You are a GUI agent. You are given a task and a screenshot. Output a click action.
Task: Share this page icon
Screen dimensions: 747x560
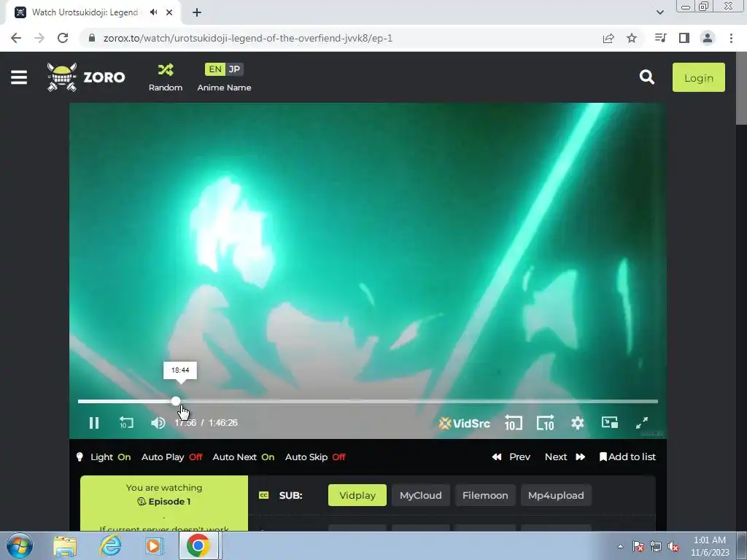pos(608,38)
